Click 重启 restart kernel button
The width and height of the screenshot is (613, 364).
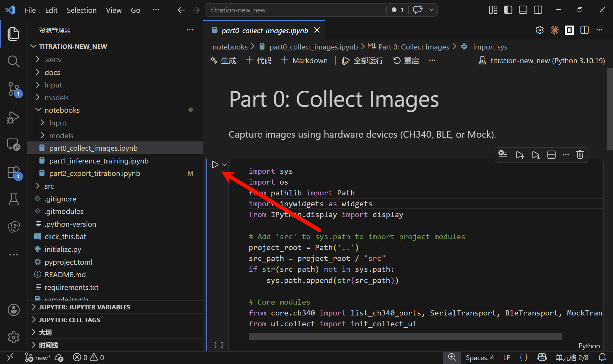pyautogui.click(x=406, y=61)
